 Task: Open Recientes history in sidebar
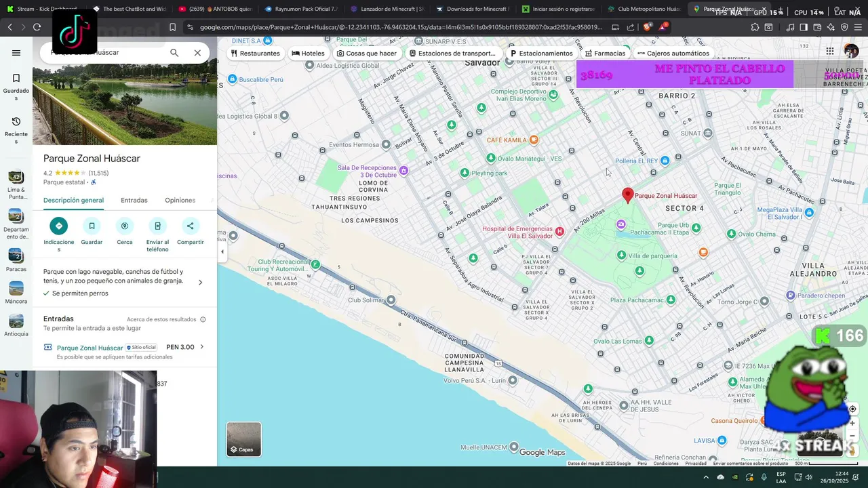[x=16, y=130]
